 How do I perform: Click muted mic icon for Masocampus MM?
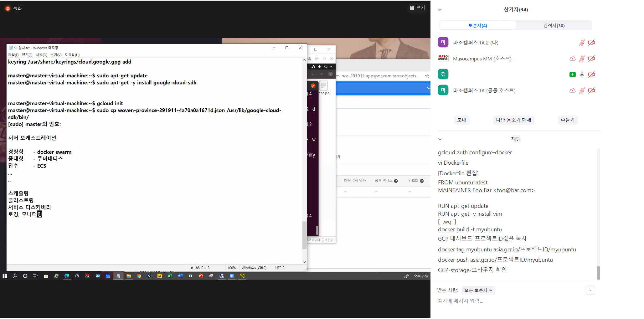(582, 59)
